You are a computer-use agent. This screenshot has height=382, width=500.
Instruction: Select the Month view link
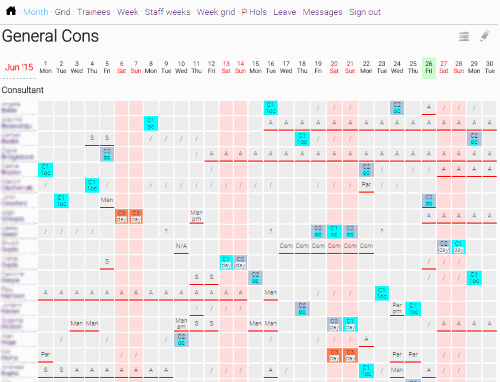(36, 12)
